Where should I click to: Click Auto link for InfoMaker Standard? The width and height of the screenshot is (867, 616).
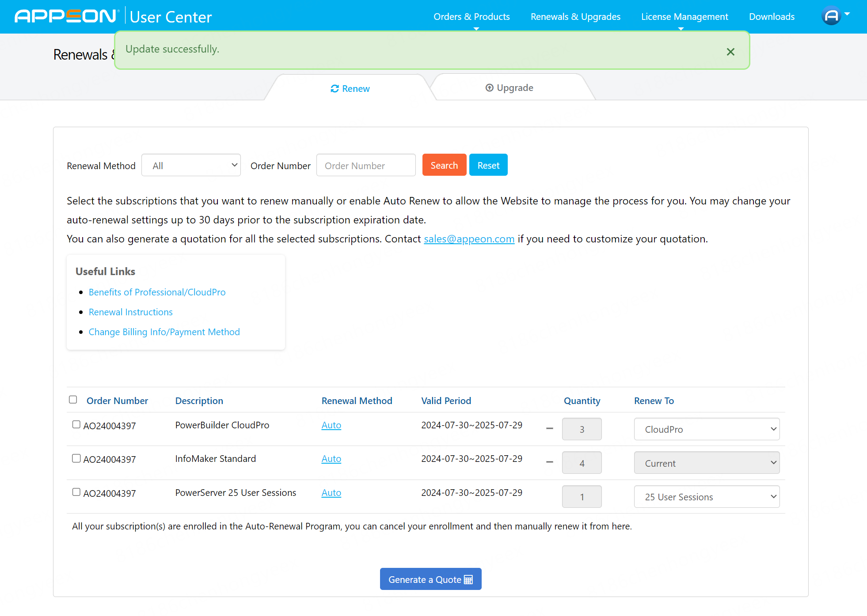[331, 458]
